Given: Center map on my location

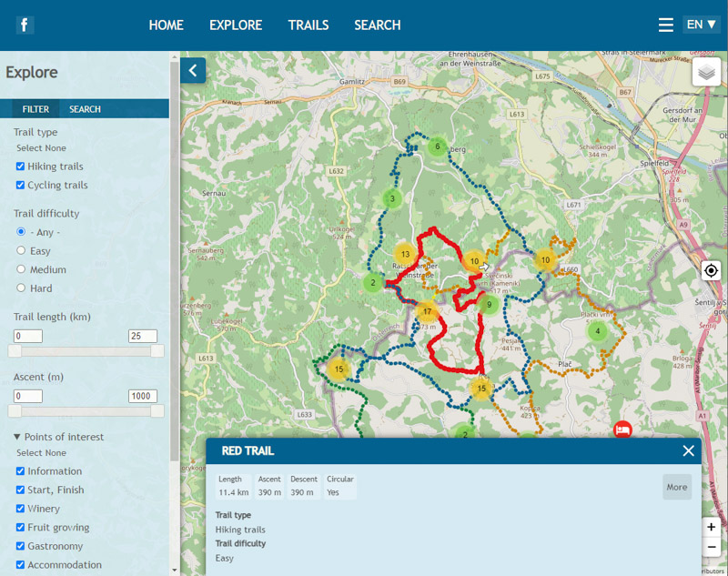Looking at the screenshot, I should coord(711,271).
